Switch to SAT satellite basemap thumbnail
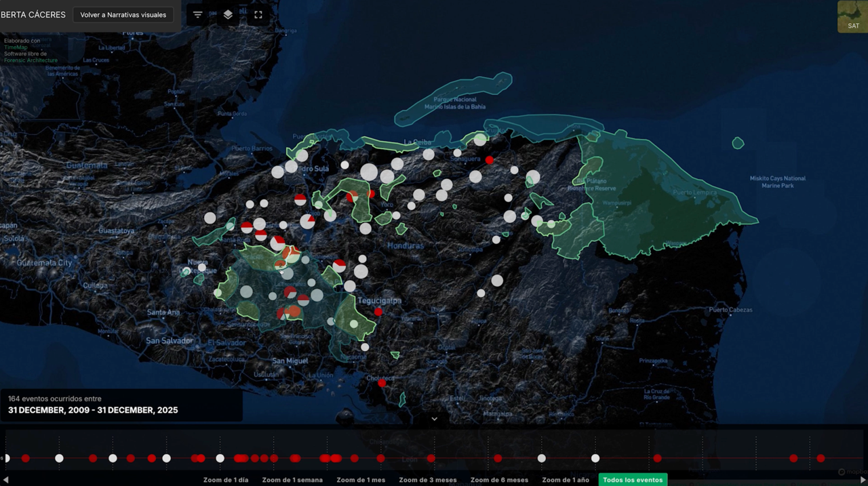 point(852,17)
